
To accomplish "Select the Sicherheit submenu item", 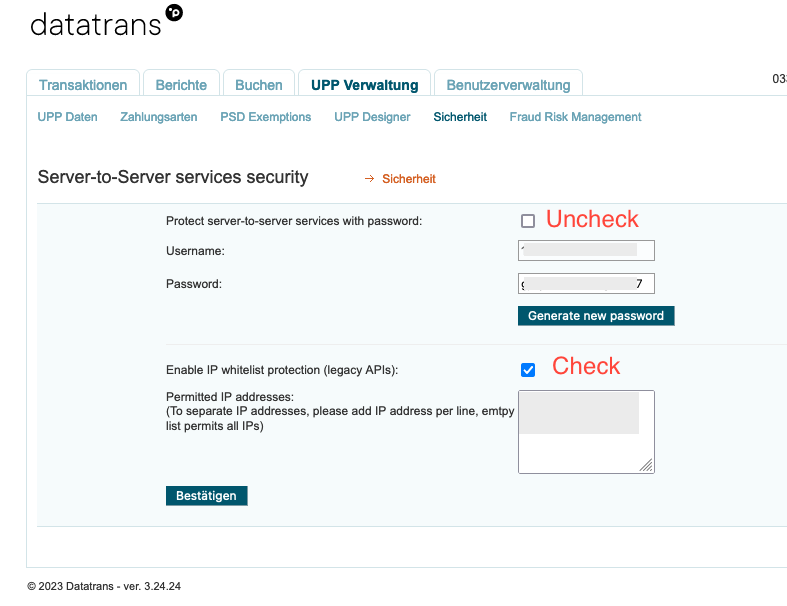I will pos(460,117).
